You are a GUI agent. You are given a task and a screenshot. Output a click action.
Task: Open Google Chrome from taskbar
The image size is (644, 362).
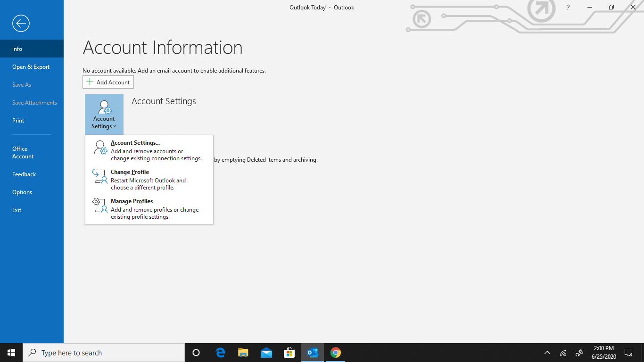tap(336, 353)
